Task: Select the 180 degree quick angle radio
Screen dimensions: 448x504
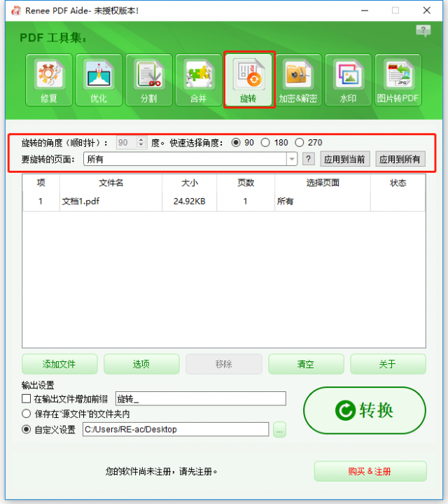Action: [265, 142]
